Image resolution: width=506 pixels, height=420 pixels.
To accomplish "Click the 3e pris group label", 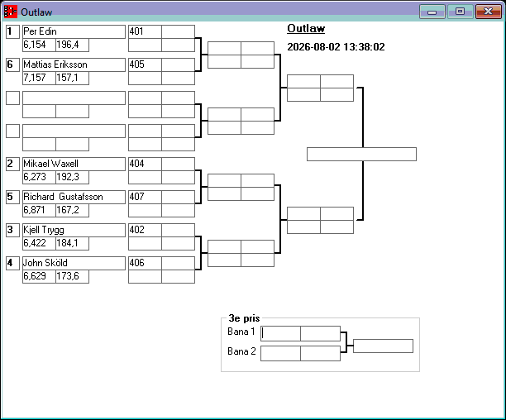I will tap(244, 318).
